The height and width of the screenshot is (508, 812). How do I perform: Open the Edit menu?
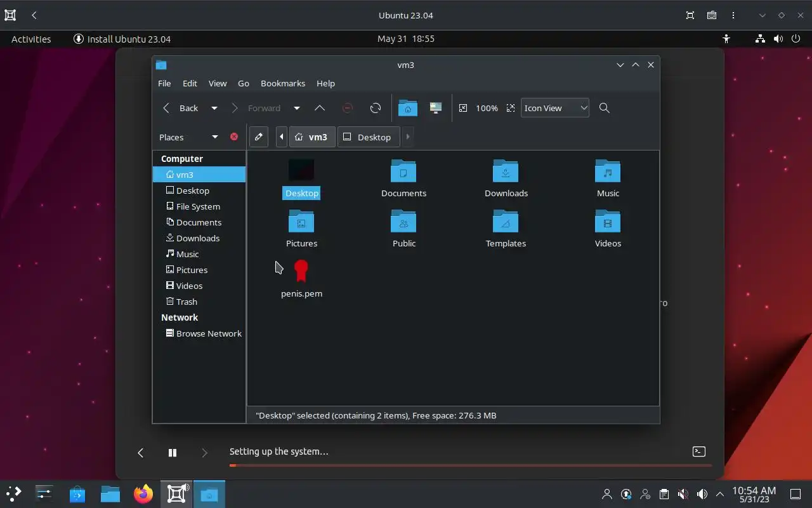pyautogui.click(x=190, y=83)
